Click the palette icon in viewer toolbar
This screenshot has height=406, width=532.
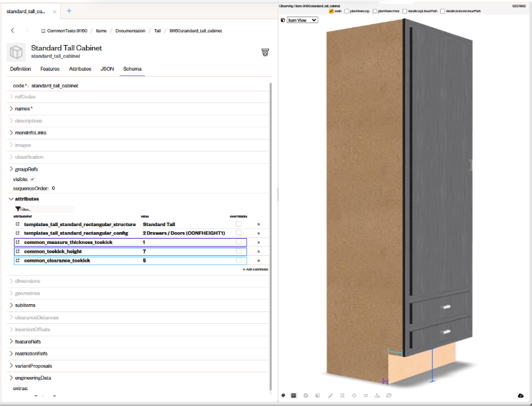(x=284, y=395)
